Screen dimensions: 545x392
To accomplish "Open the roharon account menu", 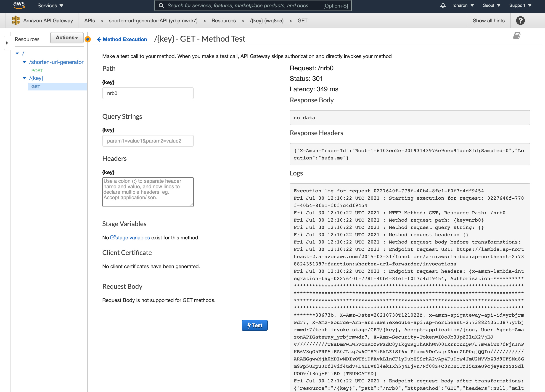I will tap(463, 5).
